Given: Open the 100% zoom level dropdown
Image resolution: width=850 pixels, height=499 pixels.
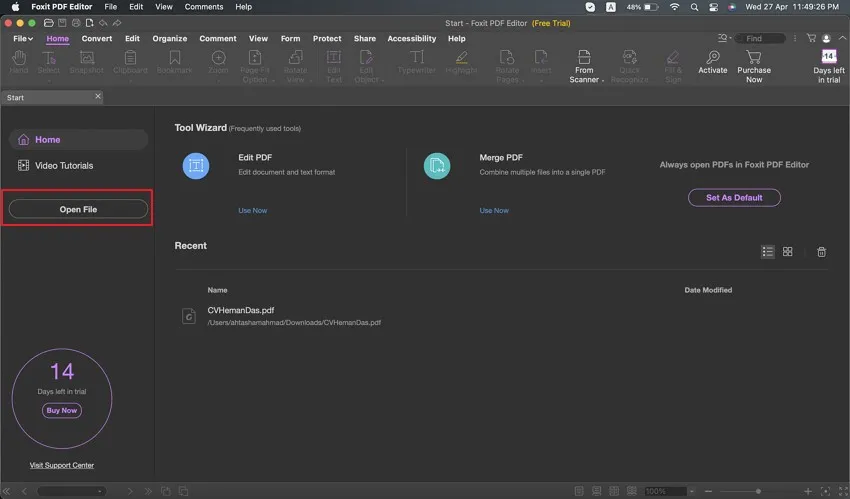Looking at the screenshot, I should (692, 491).
